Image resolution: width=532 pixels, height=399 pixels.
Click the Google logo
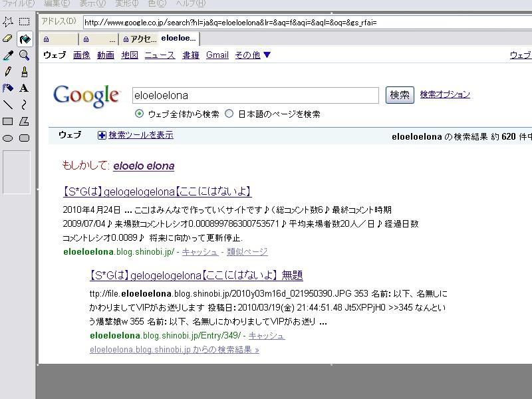(86, 96)
